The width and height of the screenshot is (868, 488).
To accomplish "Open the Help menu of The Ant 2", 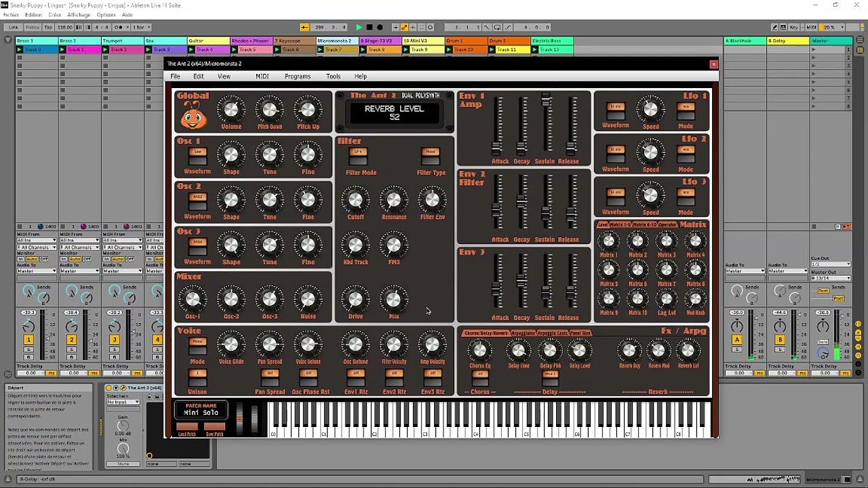I will 361,77.
